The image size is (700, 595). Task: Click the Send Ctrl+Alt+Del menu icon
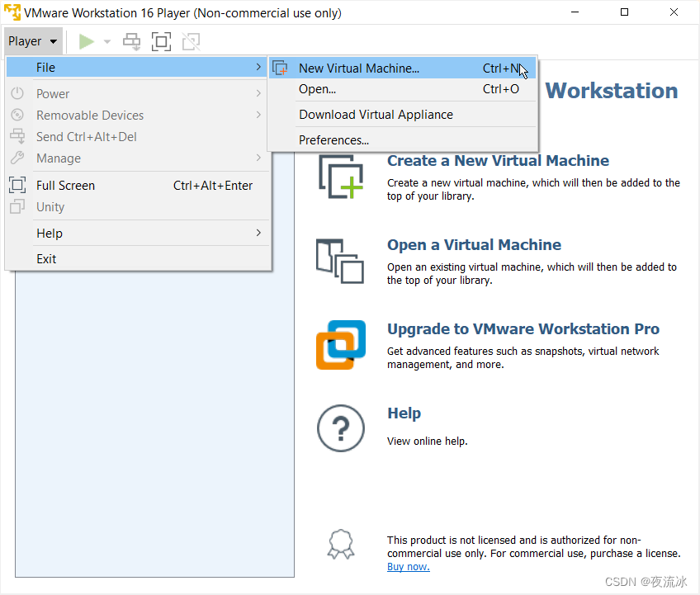click(17, 136)
